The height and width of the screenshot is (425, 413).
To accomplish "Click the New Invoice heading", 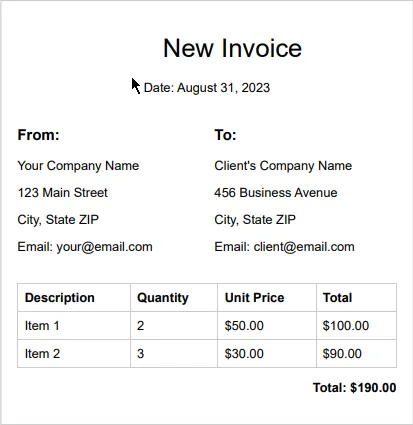I will coord(232,48).
